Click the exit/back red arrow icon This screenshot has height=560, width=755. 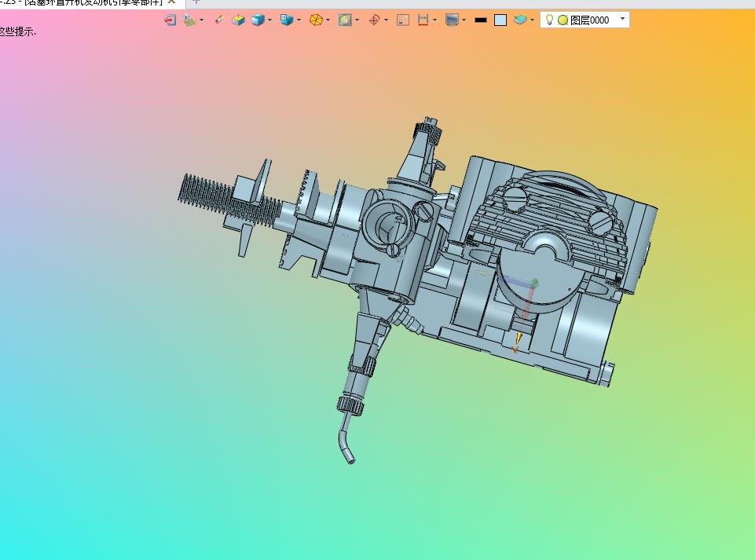click(x=170, y=20)
